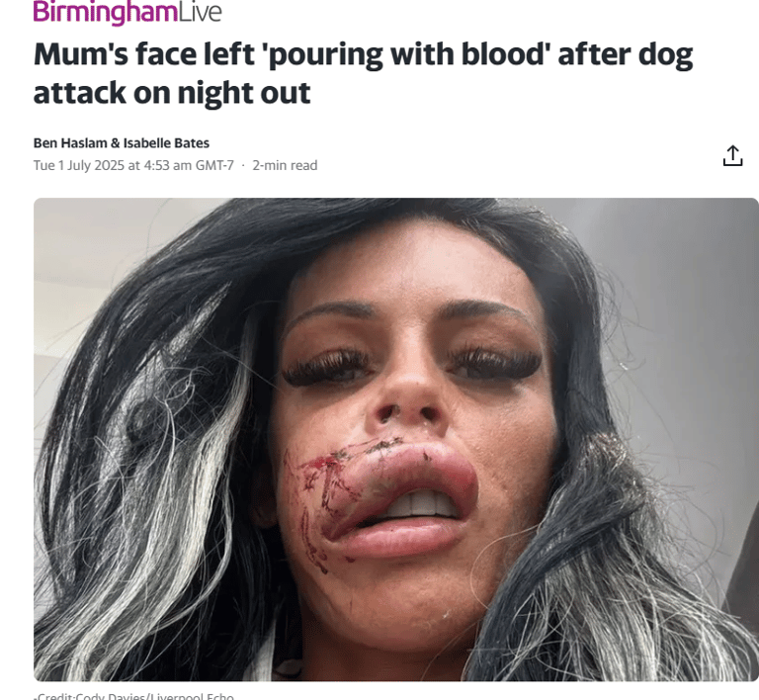Open author Ben Haslam's profile link

point(70,143)
